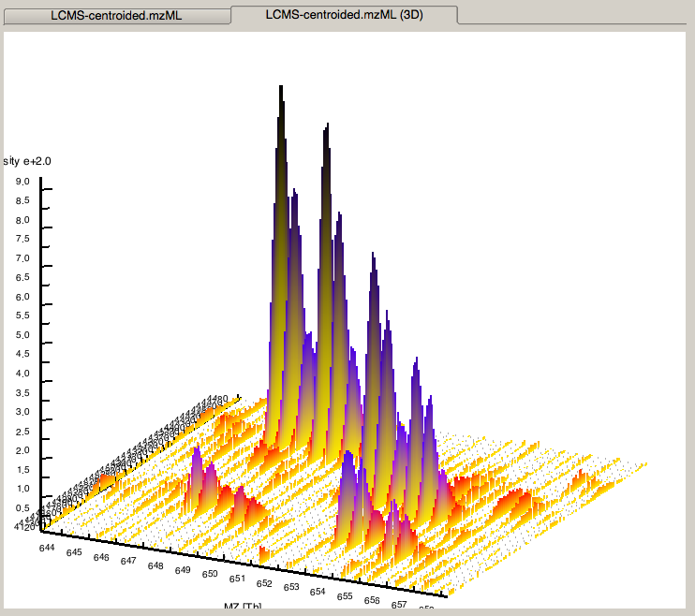Viewport: 695px width, 616px height.
Task: Click the 2.5 intensity tick label
Action: point(22,432)
